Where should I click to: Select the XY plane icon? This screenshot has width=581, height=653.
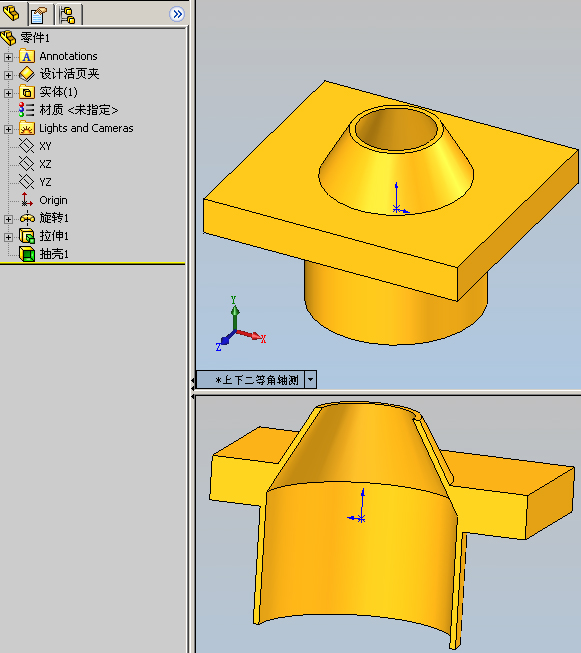tap(27, 146)
